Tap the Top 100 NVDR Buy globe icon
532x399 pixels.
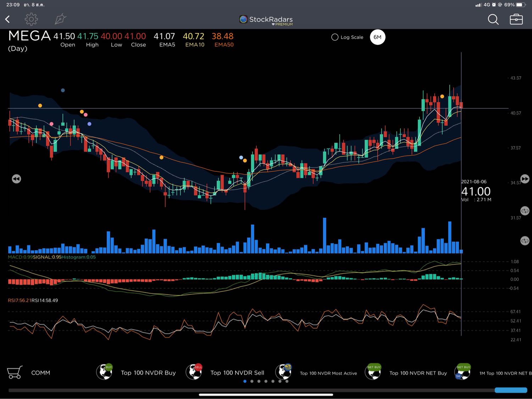click(x=104, y=372)
